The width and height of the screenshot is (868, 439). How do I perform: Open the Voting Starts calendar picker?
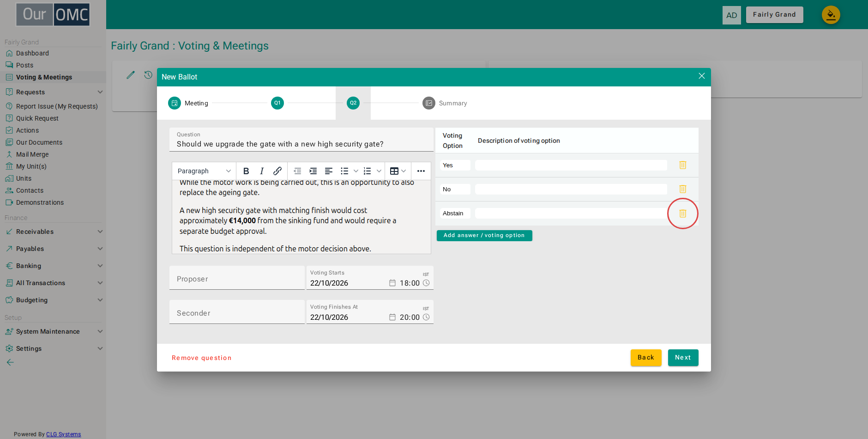pos(392,283)
